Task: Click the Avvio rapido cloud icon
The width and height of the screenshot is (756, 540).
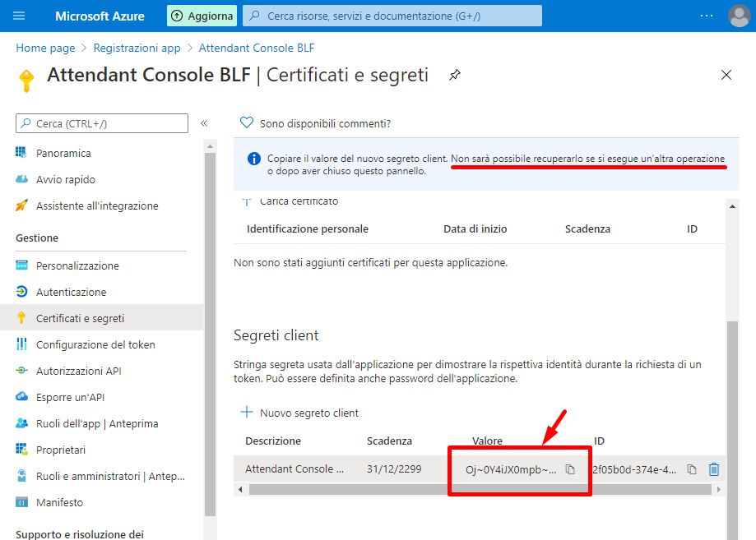Action: coord(21,179)
